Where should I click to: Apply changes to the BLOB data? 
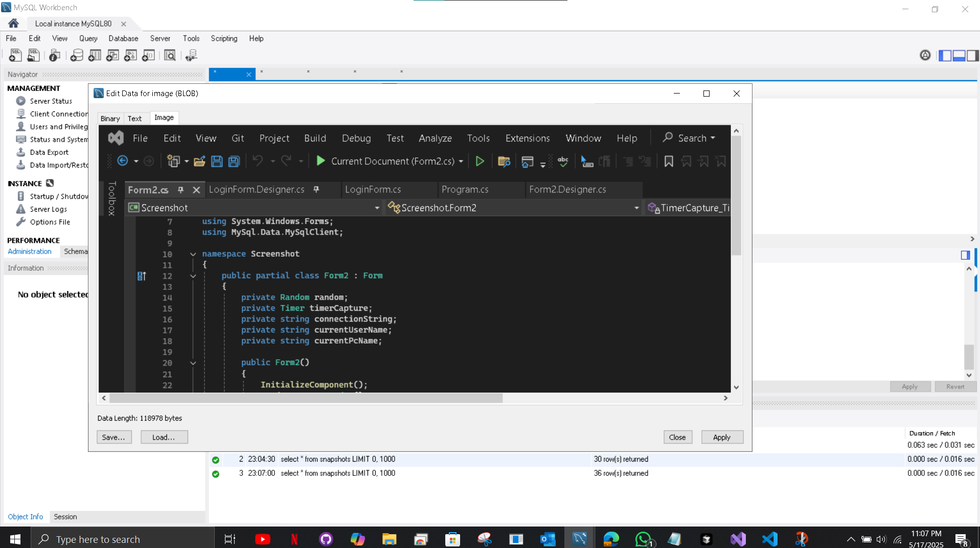[x=722, y=437]
